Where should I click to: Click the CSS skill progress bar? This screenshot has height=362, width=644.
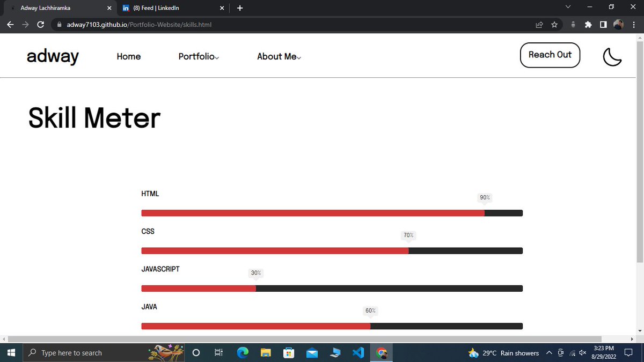coord(332,250)
